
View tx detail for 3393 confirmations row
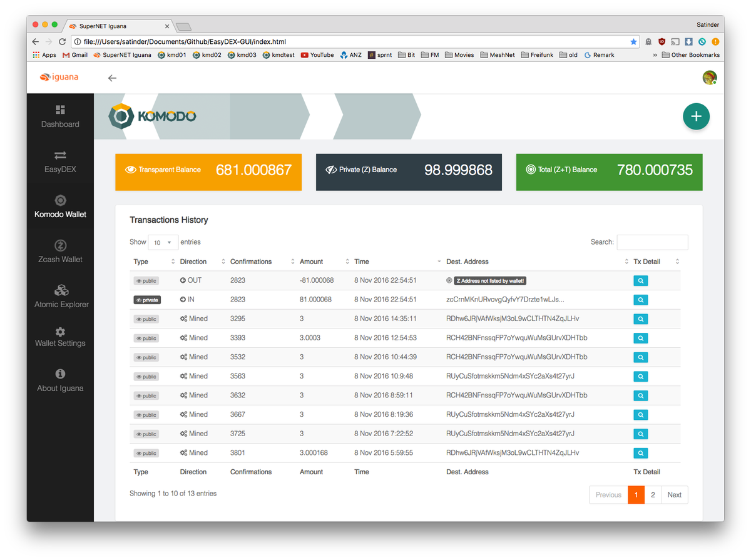pos(640,338)
